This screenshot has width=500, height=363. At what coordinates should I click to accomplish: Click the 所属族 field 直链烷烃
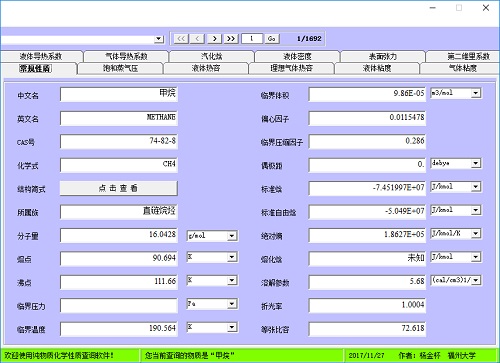119,212
